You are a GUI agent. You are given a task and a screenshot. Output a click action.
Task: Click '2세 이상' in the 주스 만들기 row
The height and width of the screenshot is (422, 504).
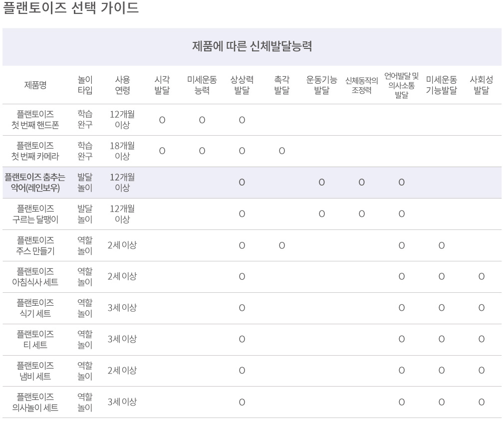click(x=122, y=245)
